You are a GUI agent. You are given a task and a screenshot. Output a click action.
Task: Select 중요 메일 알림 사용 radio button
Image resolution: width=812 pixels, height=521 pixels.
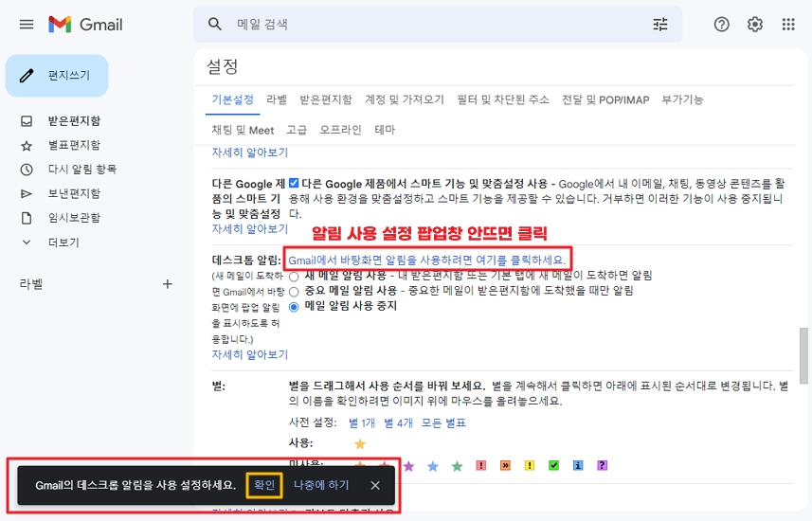click(x=294, y=292)
